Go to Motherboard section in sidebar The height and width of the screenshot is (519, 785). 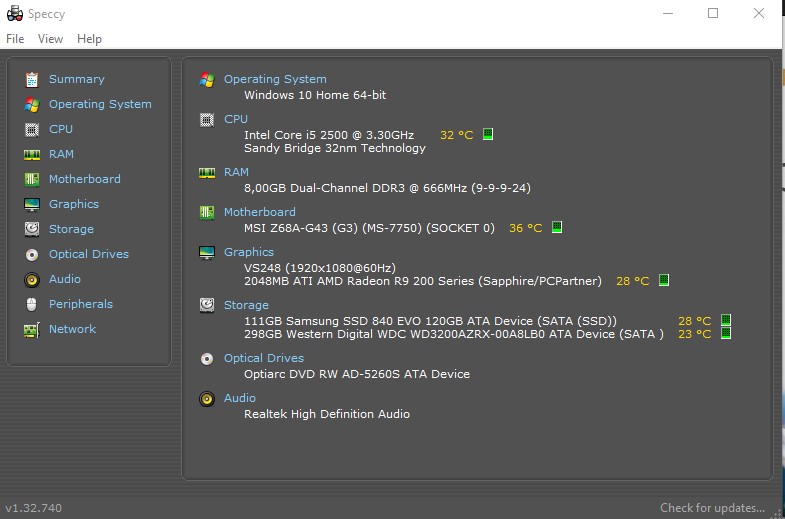(x=85, y=179)
